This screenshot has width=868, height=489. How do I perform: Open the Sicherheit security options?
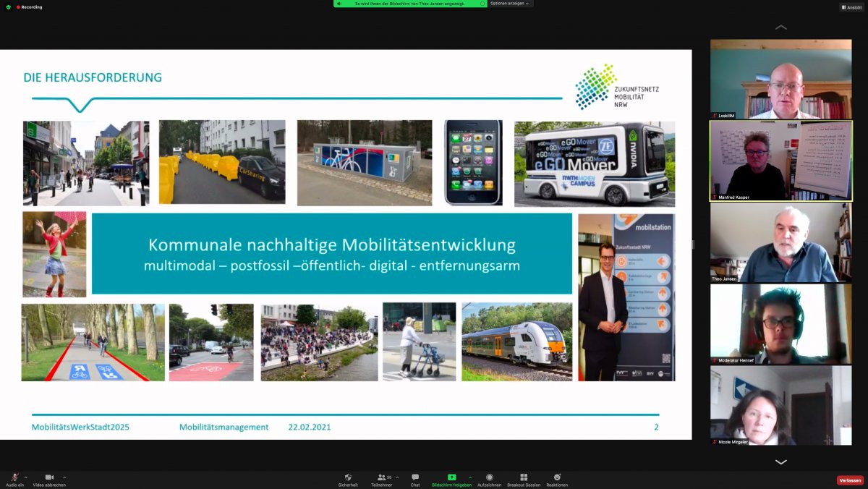(x=348, y=478)
